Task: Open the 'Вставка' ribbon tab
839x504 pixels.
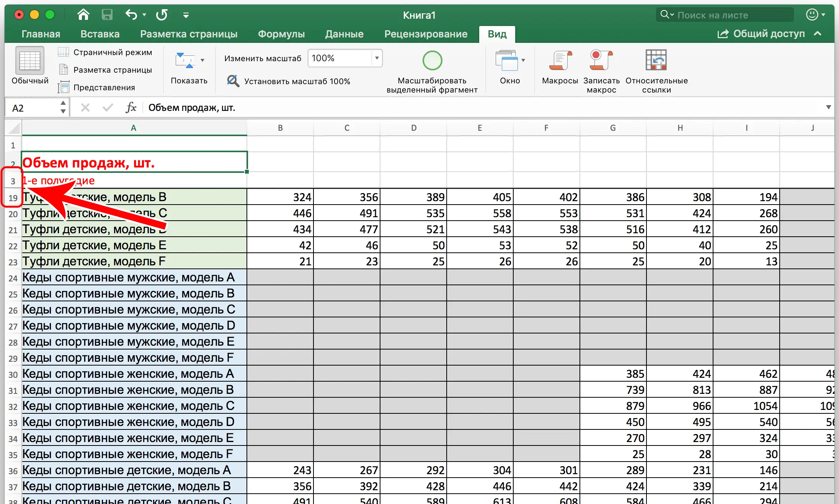Action: pyautogui.click(x=100, y=34)
